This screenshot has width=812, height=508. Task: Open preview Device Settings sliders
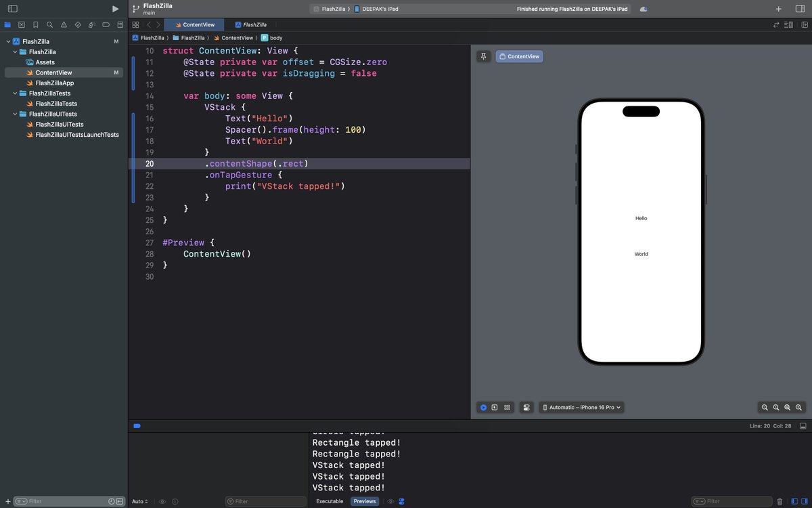526,407
